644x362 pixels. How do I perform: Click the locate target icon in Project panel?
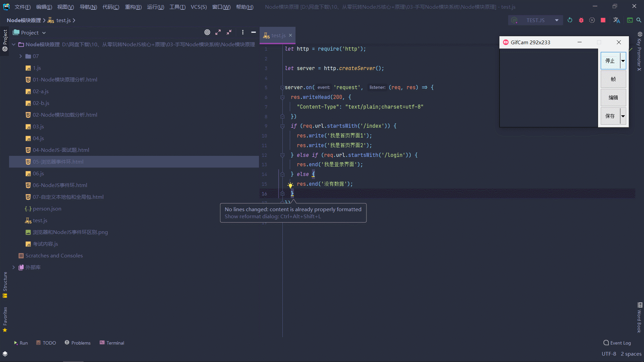[x=207, y=32]
